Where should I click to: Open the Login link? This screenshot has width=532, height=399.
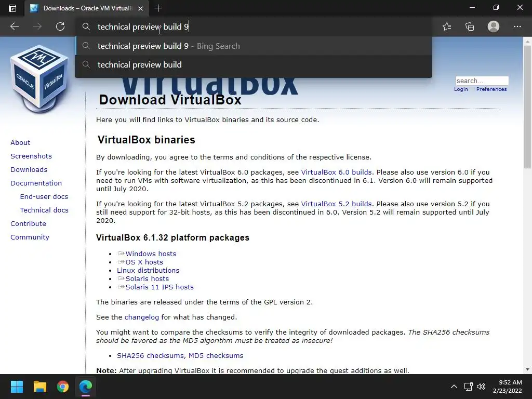461,89
